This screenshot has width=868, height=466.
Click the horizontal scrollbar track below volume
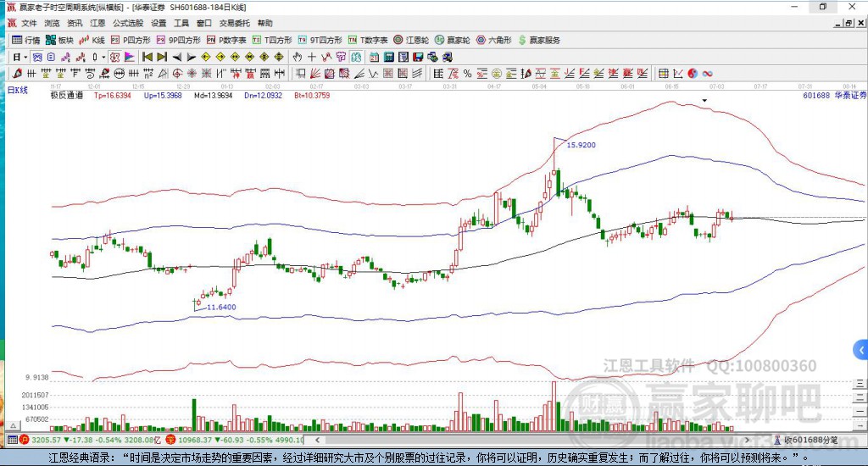coord(531,440)
